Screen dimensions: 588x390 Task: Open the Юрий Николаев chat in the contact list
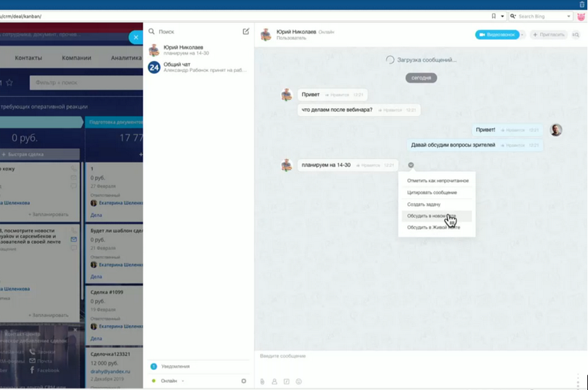[x=199, y=50]
